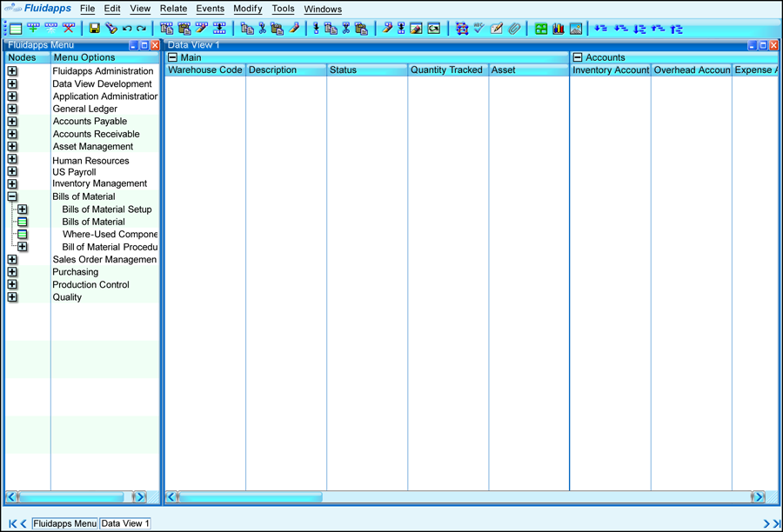
Task: Click the Undo arrow in toolbar
Action: tap(127, 29)
